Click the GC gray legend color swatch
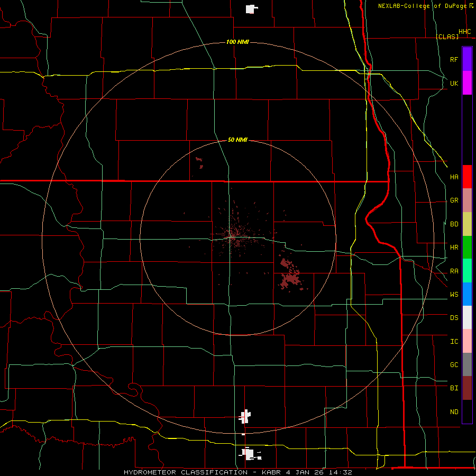The image size is (476, 476). point(467,364)
